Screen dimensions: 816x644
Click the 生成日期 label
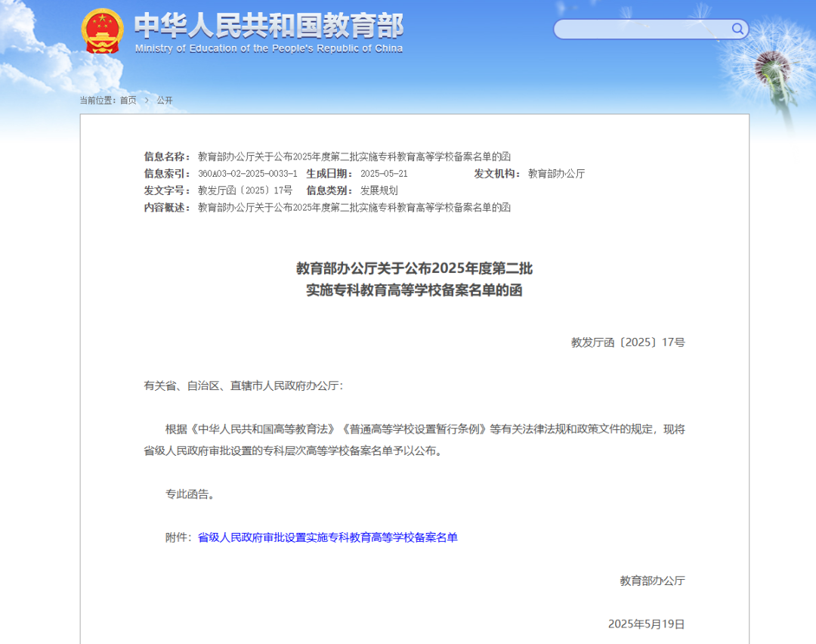coord(330,174)
